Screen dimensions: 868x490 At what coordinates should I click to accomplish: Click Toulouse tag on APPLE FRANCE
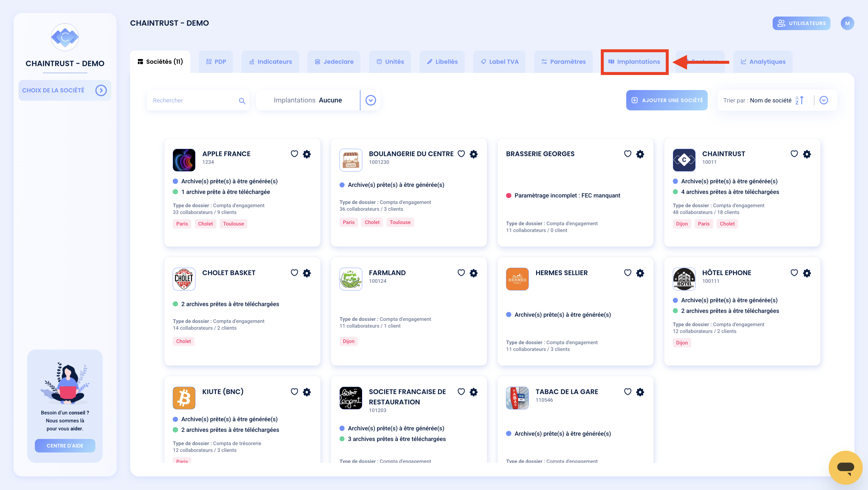[234, 224]
